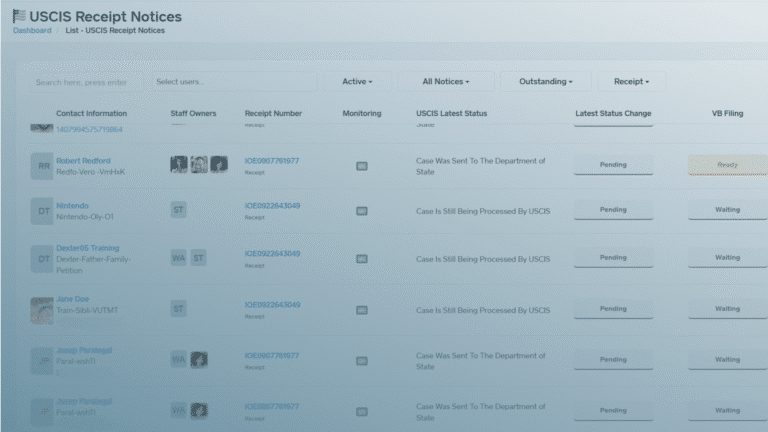Focus the search input box

click(84, 81)
